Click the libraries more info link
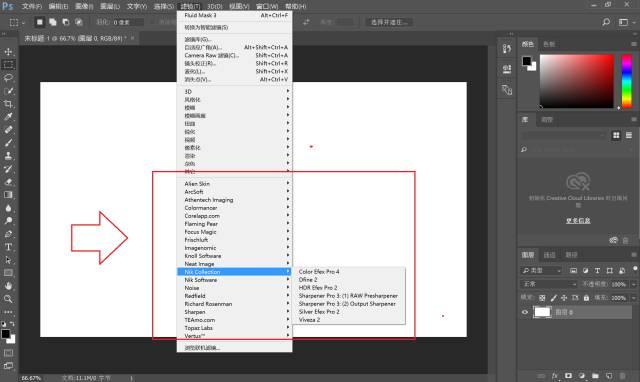 (578, 221)
